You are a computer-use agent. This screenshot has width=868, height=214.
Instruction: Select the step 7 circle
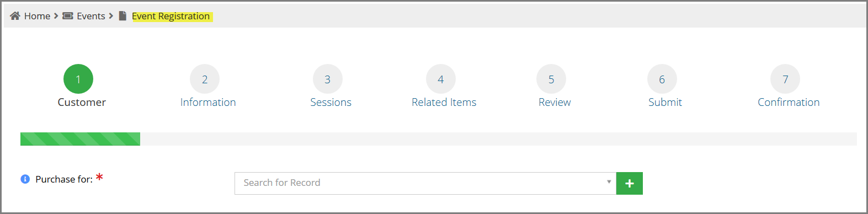(x=785, y=79)
